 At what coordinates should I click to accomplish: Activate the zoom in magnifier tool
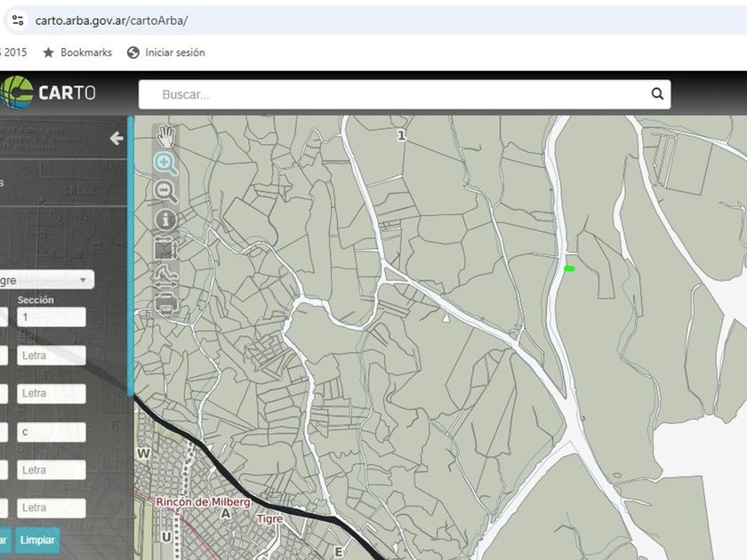point(165,164)
